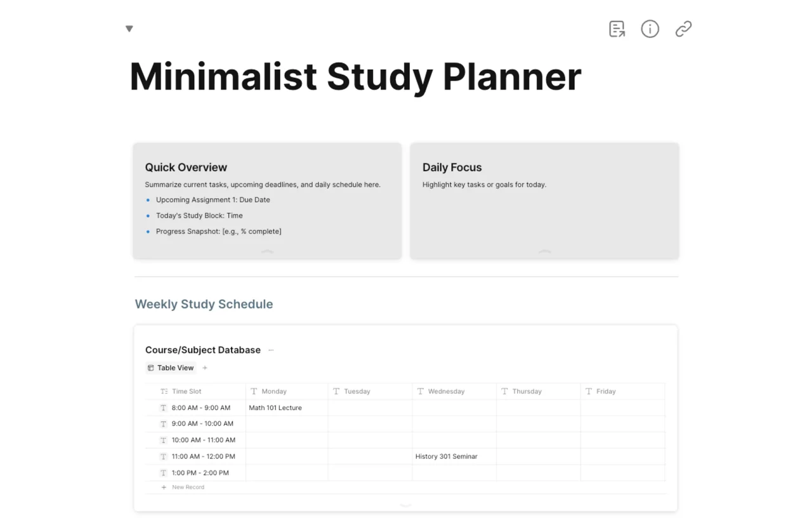Open the 8:00 AM - 9:00 AM record icon

(163, 408)
